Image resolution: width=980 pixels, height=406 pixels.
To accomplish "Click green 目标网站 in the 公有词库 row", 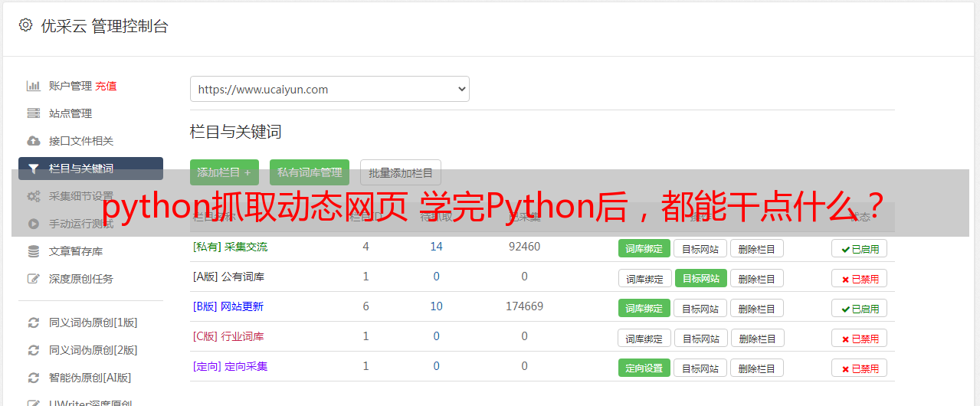I will point(700,278).
